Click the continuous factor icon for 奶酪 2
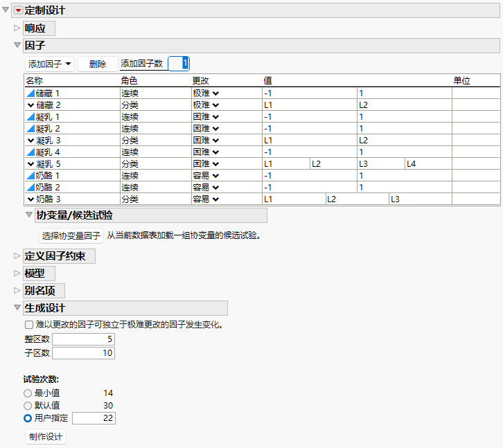The image size is (503, 448). pos(30,187)
